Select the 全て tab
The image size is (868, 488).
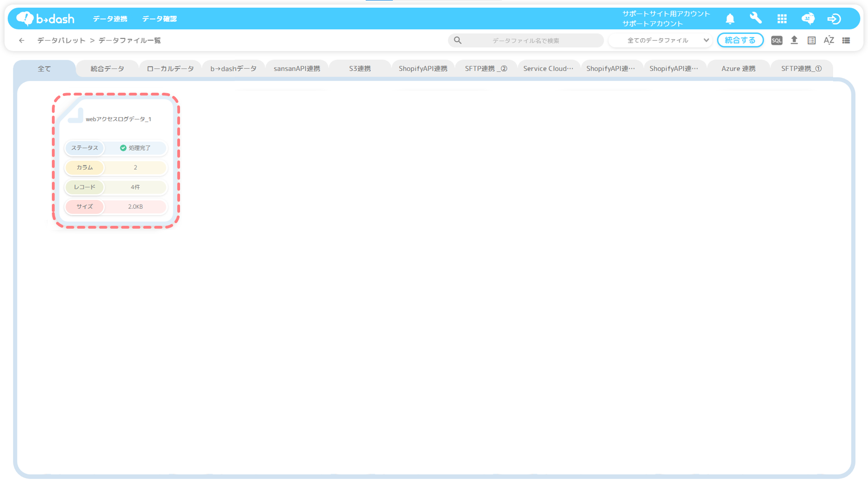coord(45,68)
